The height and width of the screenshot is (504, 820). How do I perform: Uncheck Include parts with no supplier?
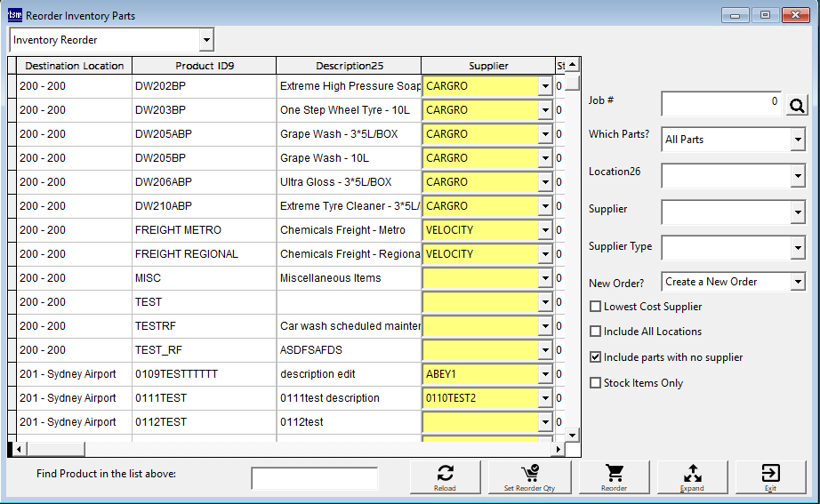tap(596, 357)
